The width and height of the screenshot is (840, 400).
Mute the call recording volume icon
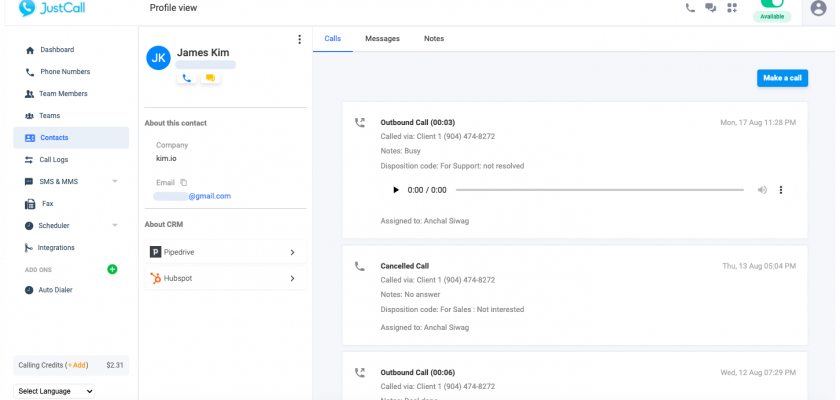click(762, 190)
